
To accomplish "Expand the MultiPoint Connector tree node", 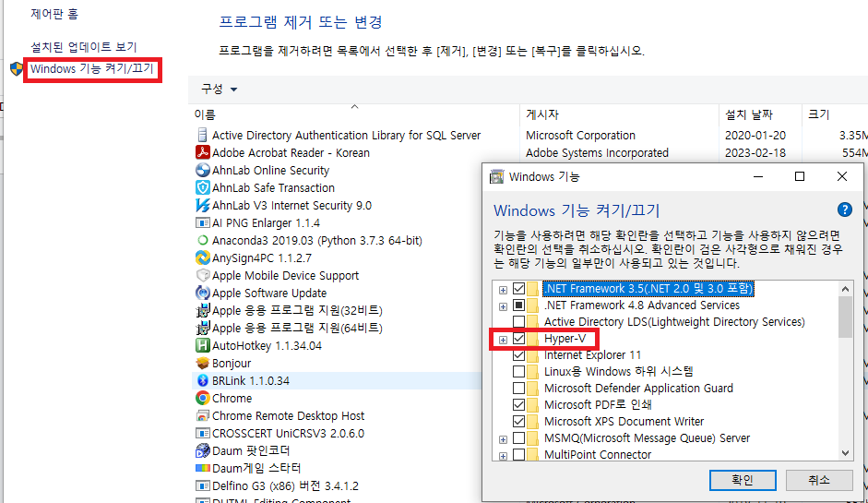I will (503, 457).
